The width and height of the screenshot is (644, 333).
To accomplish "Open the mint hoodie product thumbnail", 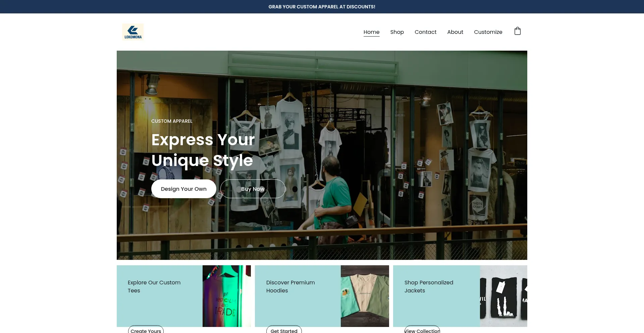I will pyautogui.click(x=365, y=296).
